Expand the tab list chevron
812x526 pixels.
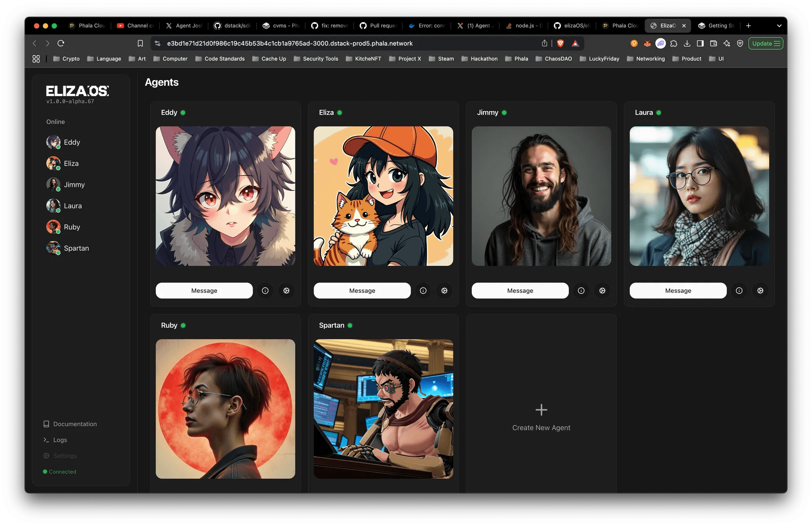click(x=779, y=26)
